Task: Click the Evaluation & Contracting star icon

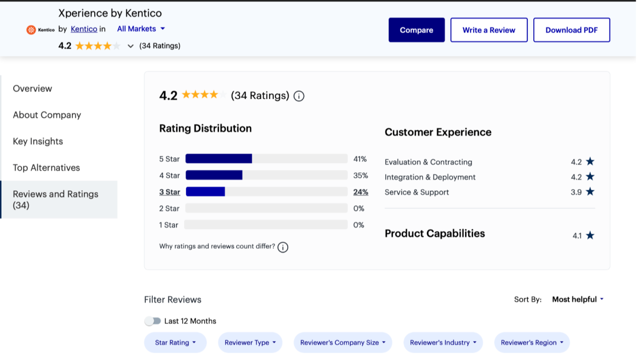Action: pos(590,161)
